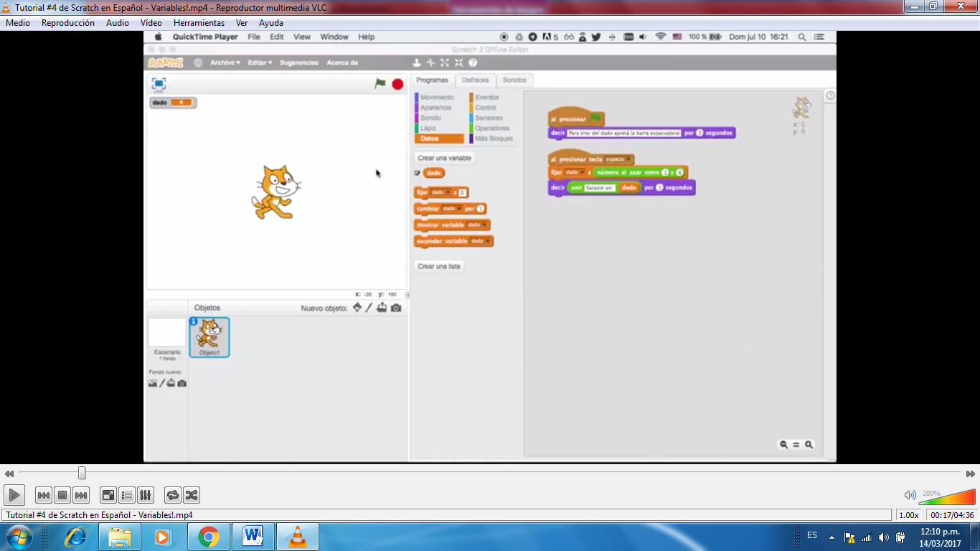This screenshot has width=980, height=551.
Task: Click the Crear una lista button
Action: pos(440,265)
